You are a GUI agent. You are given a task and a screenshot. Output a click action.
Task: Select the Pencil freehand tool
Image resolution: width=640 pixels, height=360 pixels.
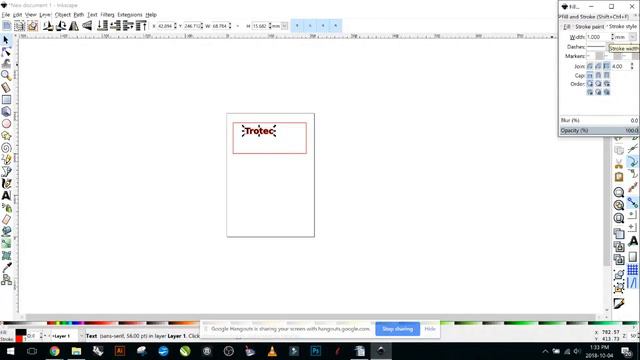6,160
